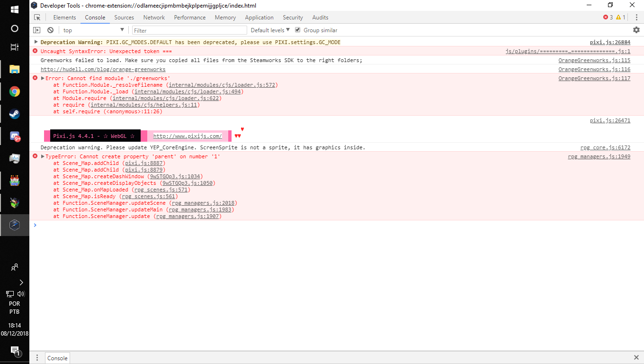This screenshot has height=364, width=644.
Task: Open stack link helpers.js:11
Action: (x=144, y=105)
